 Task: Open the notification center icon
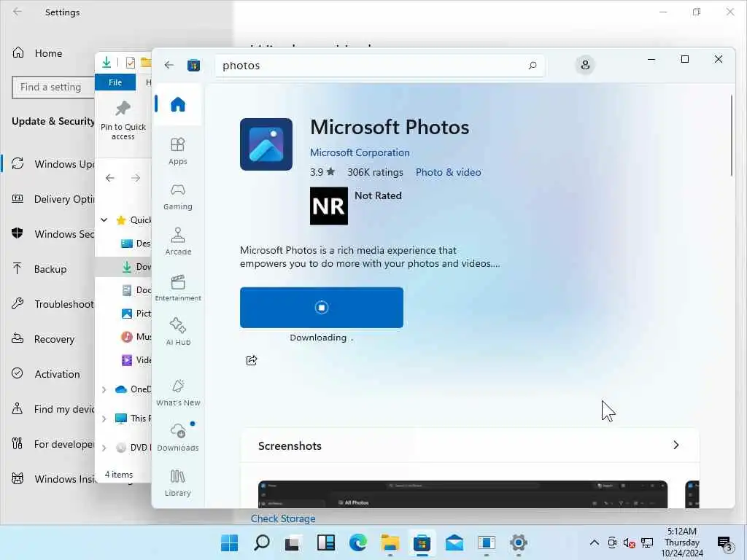click(x=724, y=542)
